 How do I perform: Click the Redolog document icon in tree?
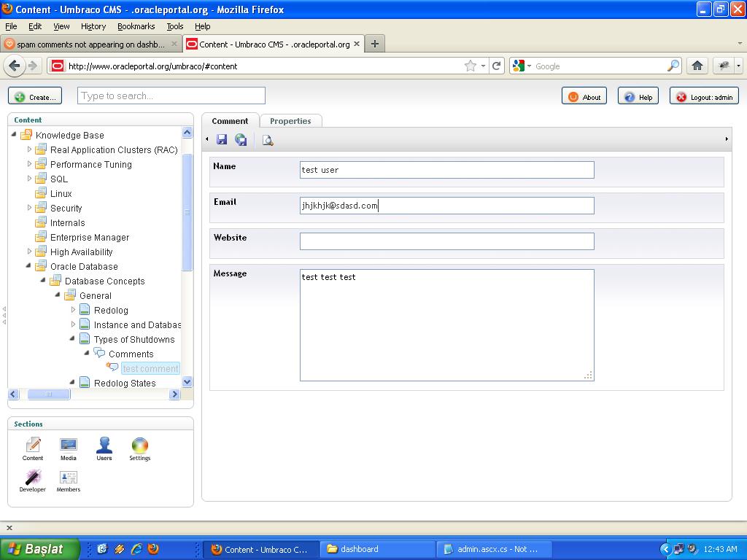pyautogui.click(x=85, y=309)
